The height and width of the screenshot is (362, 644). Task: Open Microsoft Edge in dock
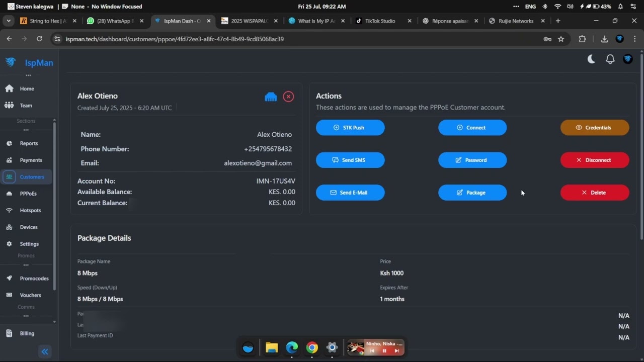[x=292, y=347]
